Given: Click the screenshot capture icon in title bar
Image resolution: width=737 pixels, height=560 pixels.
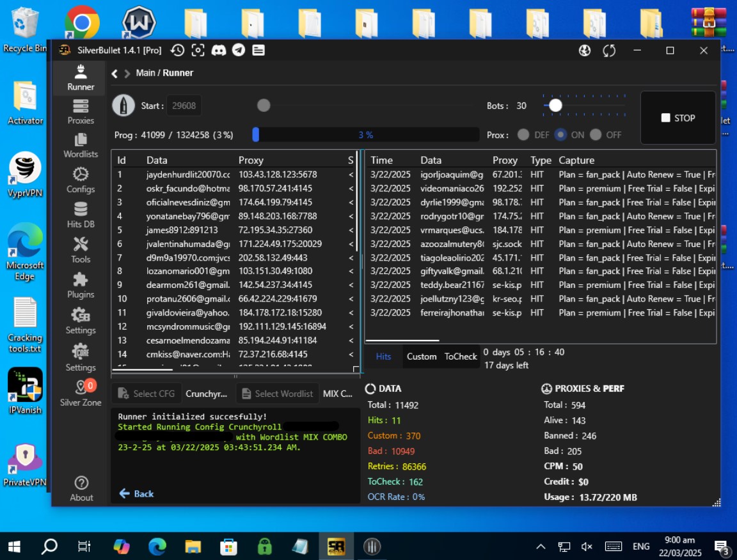Looking at the screenshot, I should (x=198, y=51).
